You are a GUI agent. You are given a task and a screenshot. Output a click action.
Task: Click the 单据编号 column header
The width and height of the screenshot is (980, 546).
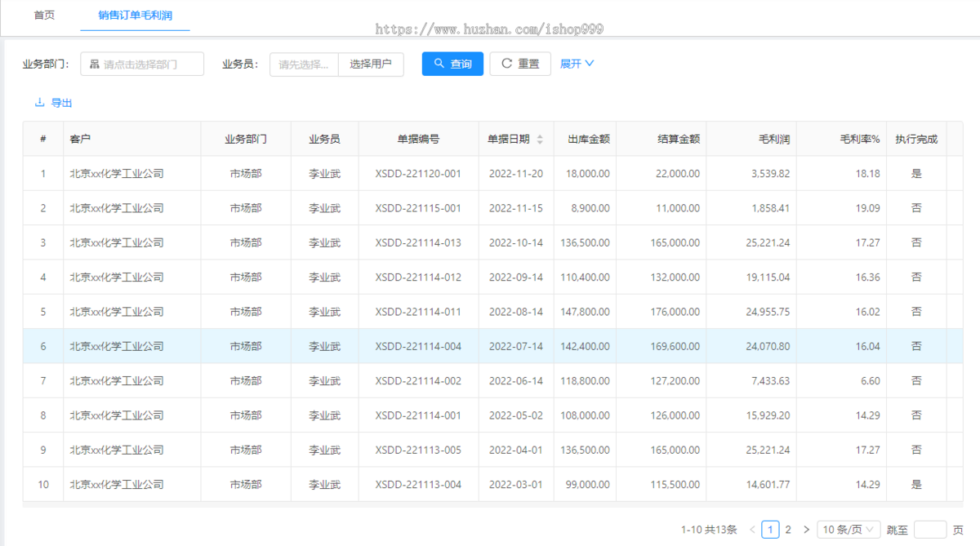click(418, 140)
